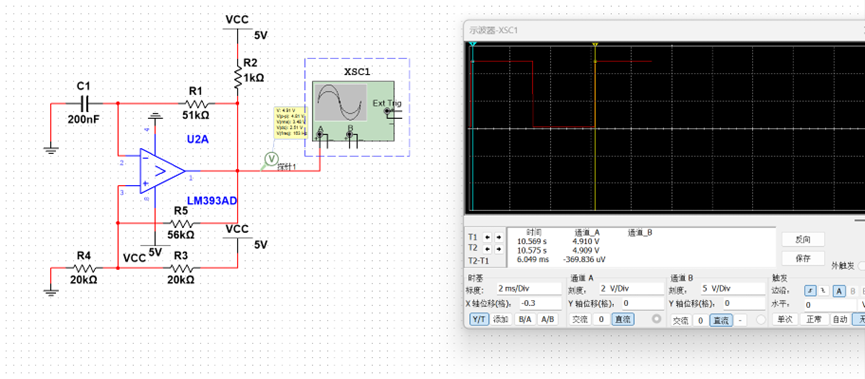This screenshot has height=379, width=865.
Task: Click the LM393AD comparator triangle symbol
Action: click(161, 171)
